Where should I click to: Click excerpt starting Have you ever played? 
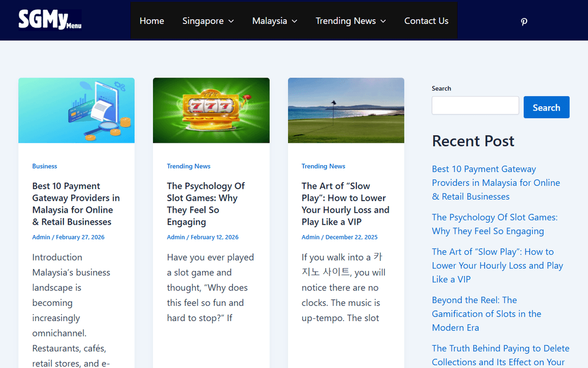click(210, 288)
